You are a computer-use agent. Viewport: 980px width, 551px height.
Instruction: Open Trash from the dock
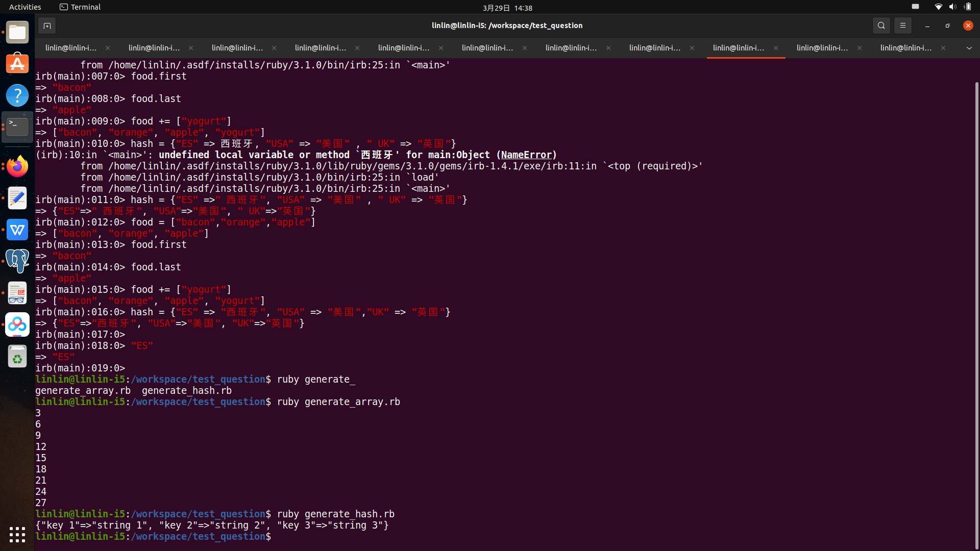[17, 356]
